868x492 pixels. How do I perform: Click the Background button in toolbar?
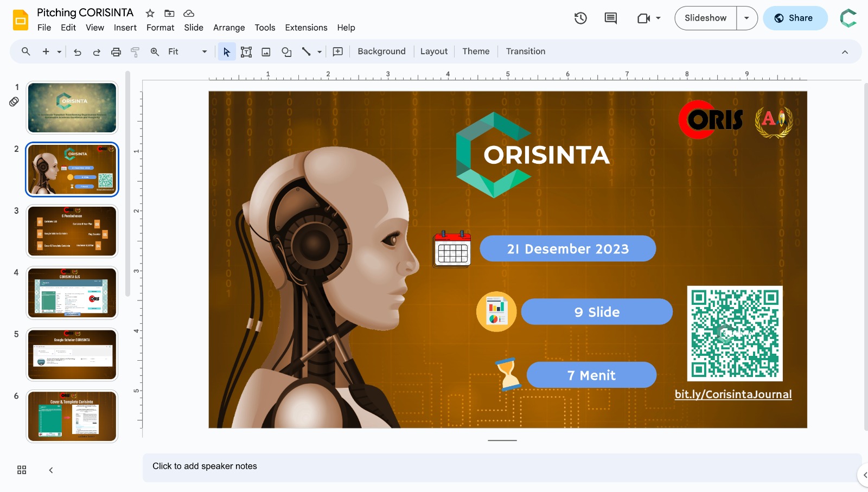click(381, 52)
